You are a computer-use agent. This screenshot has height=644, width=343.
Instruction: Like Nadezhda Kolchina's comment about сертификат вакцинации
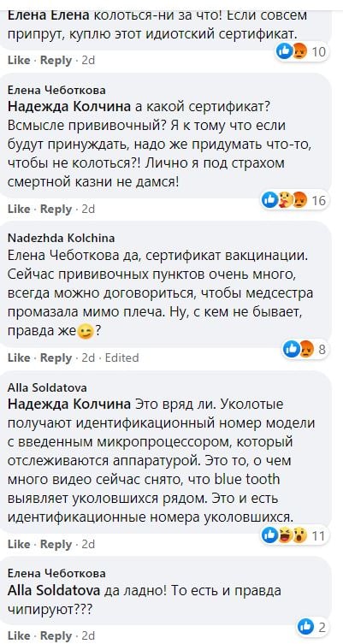click(19, 357)
